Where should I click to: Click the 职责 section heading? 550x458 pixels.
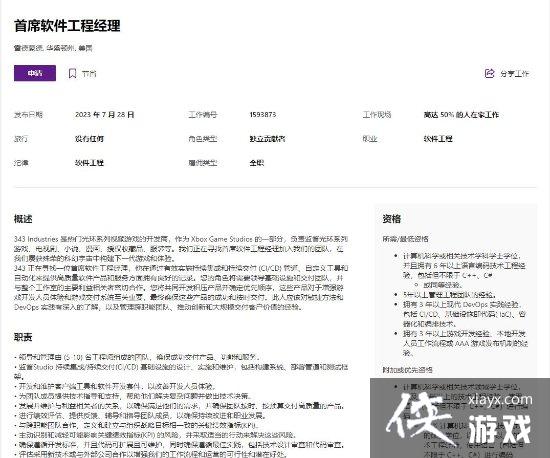pos(23,337)
